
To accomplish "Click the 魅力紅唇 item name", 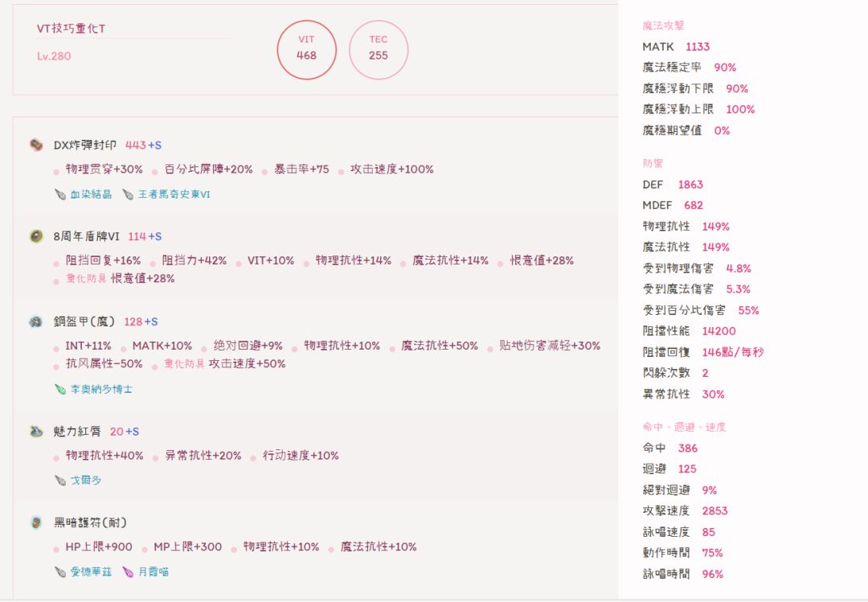I will pyautogui.click(x=77, y=432).
